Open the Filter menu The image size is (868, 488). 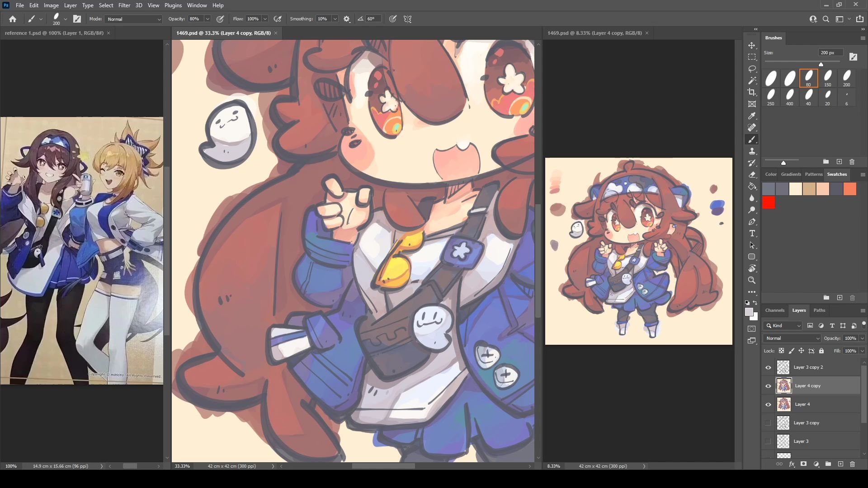click(124, 5)
